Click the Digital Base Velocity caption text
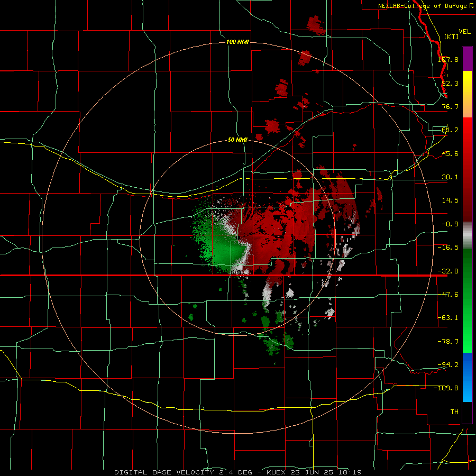Viewport: 476px width, 476px height. (x=238, y=472)
